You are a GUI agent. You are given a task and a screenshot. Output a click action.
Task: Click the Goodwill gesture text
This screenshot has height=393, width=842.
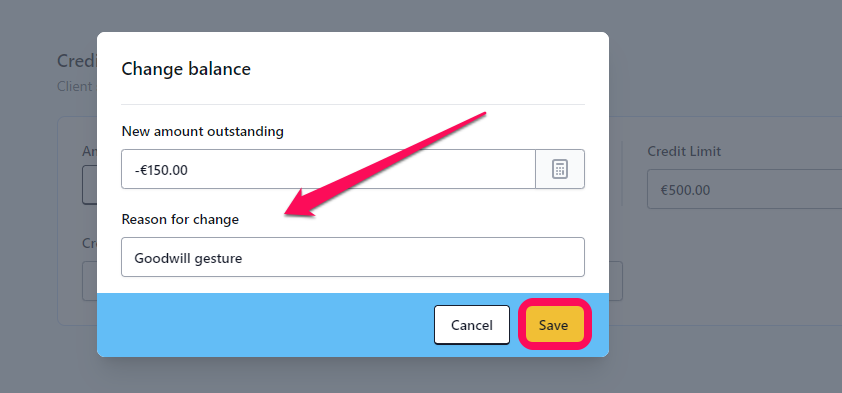(x=188, y=259)
